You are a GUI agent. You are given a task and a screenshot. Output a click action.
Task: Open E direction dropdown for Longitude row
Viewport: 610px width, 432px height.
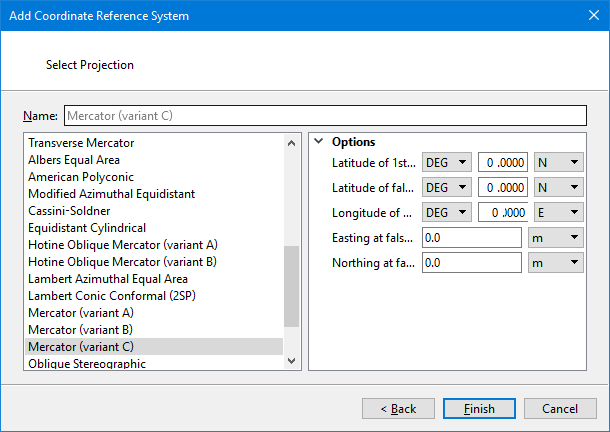pos(558,212)
